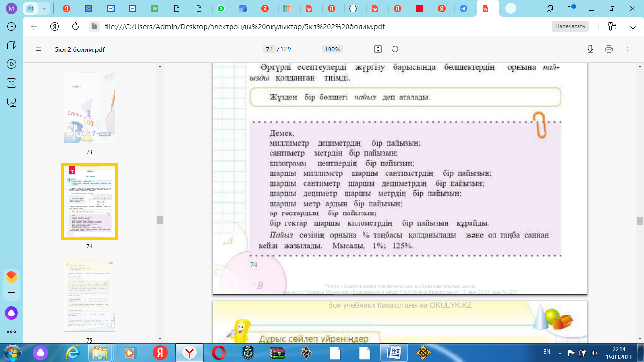Open a new browser tab
The image size is (644, 362).
point(511,8)
